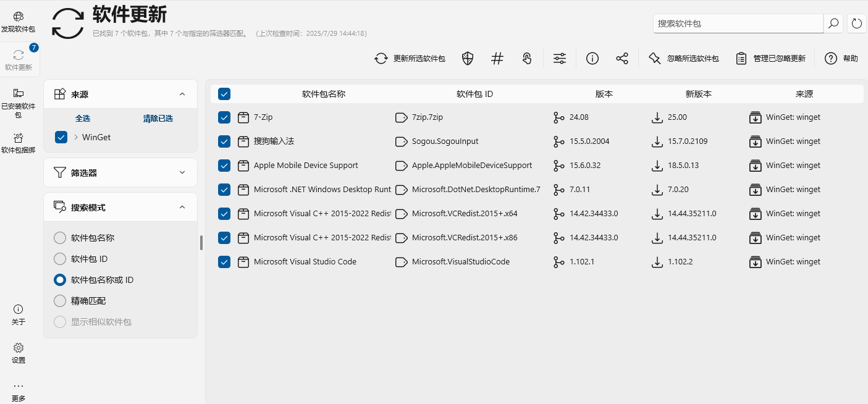Select 软件包名称或 ID radio button
The width and height of the screenshot is (868, 404).
click(60, 280)
